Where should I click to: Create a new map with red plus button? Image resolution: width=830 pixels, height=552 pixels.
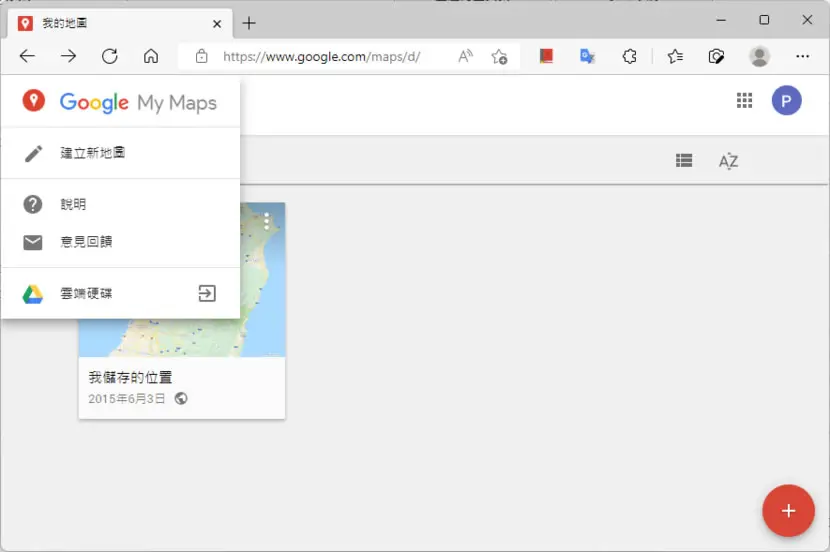788,511
